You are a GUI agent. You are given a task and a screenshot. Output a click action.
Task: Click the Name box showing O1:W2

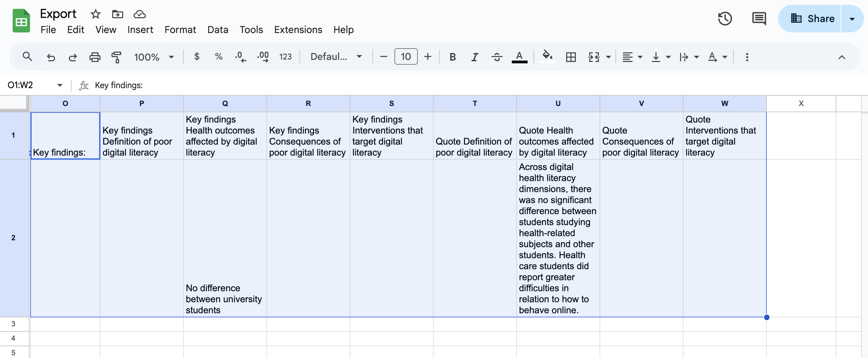tap(31, 85)
